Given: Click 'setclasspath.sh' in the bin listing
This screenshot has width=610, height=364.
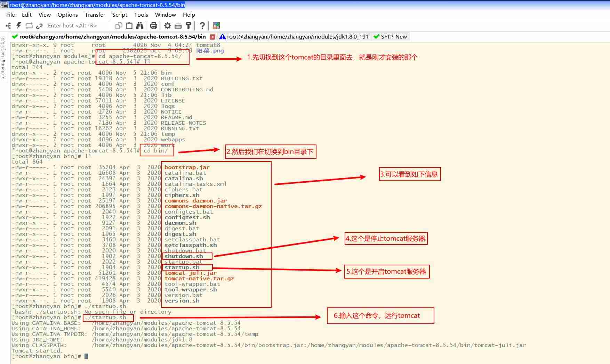Looking at the screenshot, I should pyautogui.click(x=191, y=245).
